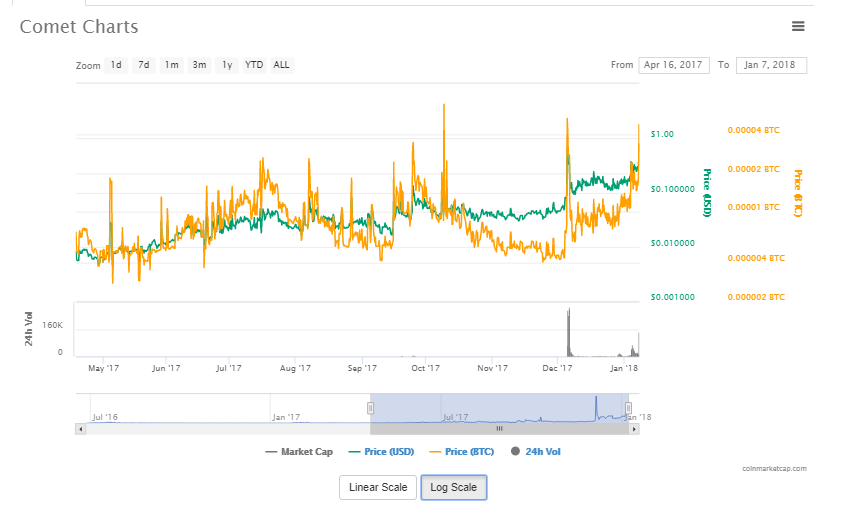Set zoom to 3m
The height and width of the screenshot is (532, 846).
click(x=199, y=65)
